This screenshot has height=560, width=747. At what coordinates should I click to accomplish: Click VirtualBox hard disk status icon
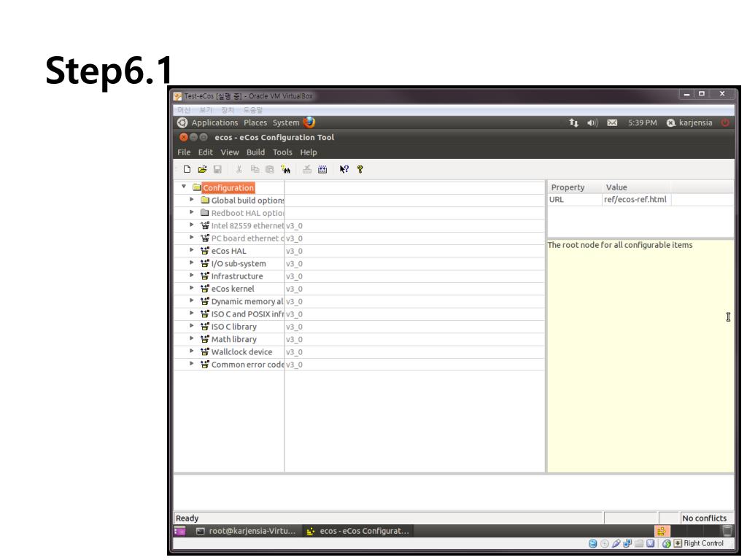coord(592,543)
